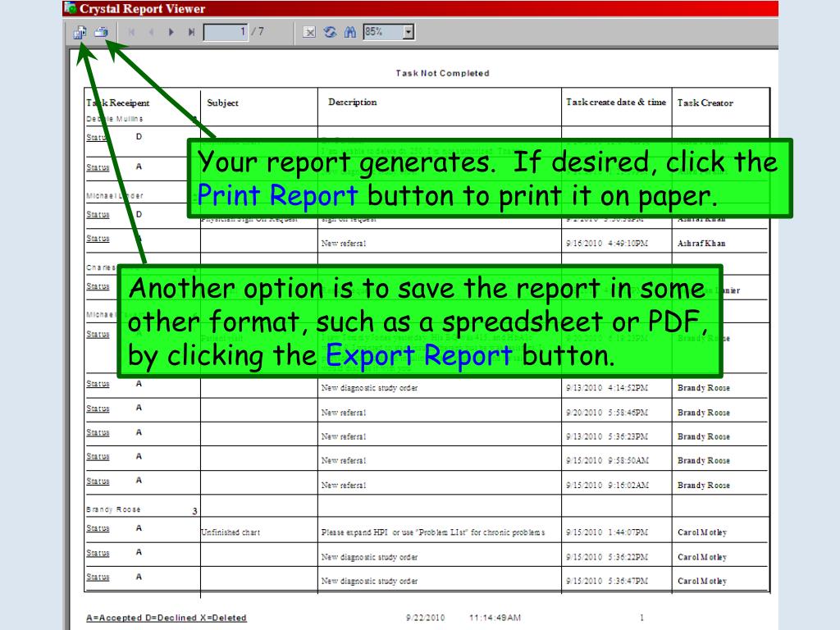
Task: Click the Task Receipent column header
Action: (118, 103)
